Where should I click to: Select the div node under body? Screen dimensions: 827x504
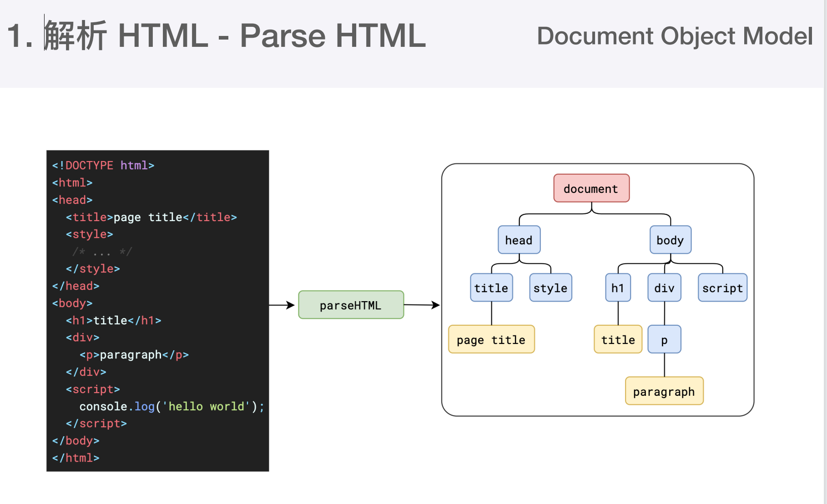pos(664,287)
